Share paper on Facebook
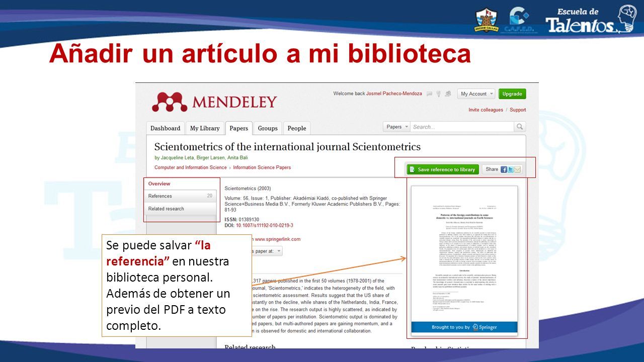 point(504,169)
